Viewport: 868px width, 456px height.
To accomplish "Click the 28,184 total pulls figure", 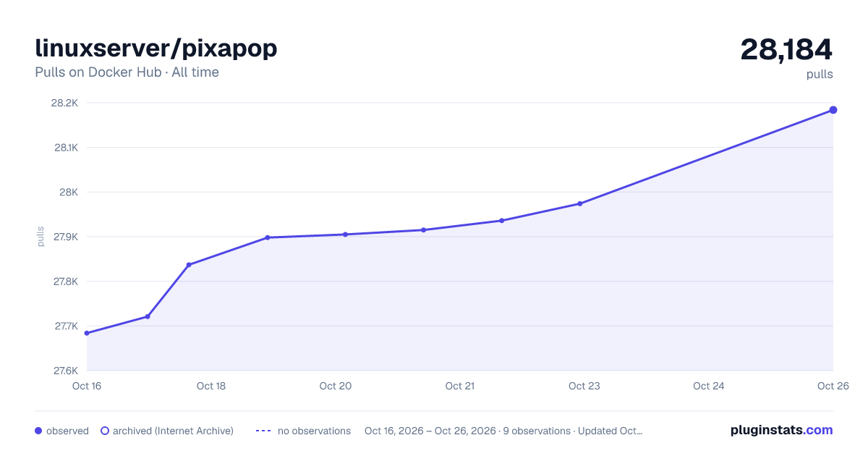I will pos(786,50).
